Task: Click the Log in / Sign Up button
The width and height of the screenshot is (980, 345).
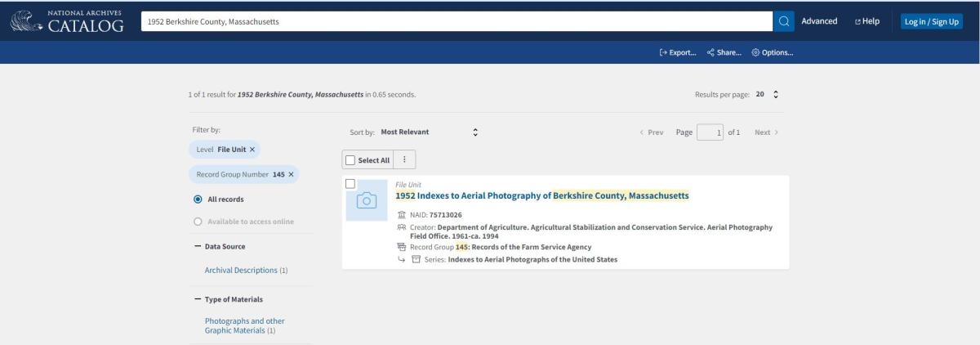Action: click(932, 21)
